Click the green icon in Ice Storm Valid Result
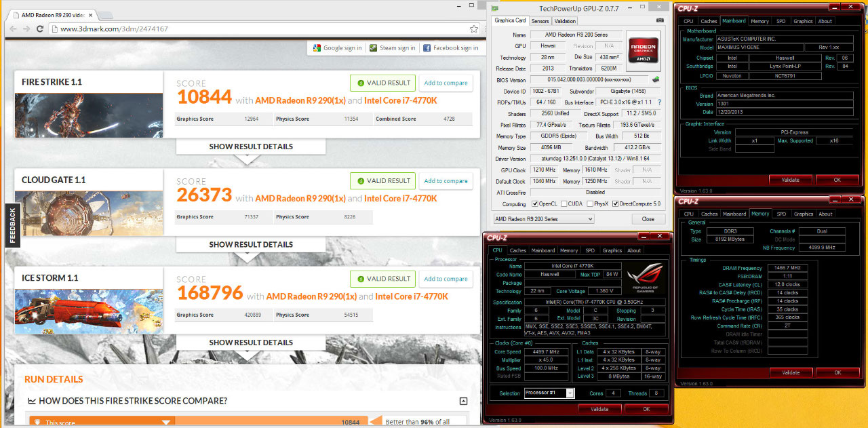Image resolution: width=868 pixels, height=428 pixels. coord(361,279)
